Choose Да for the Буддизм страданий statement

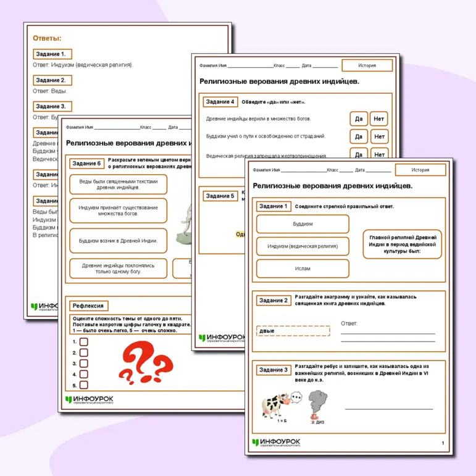pyautogui.click(x=359, y=136)
